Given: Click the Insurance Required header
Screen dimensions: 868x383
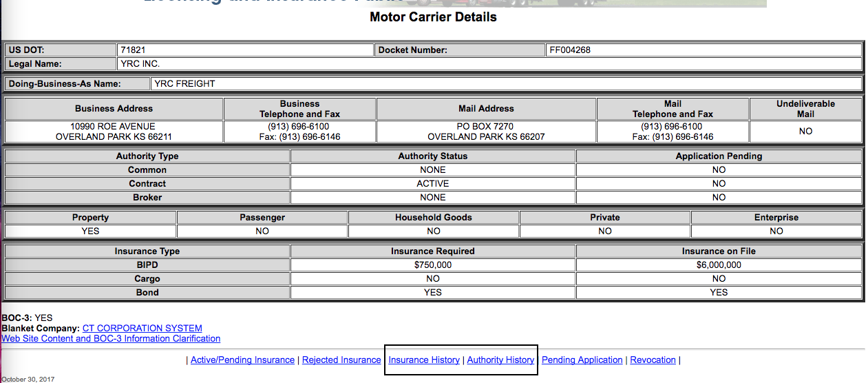Looking at the screenshot, I should (x=433, y=251).
